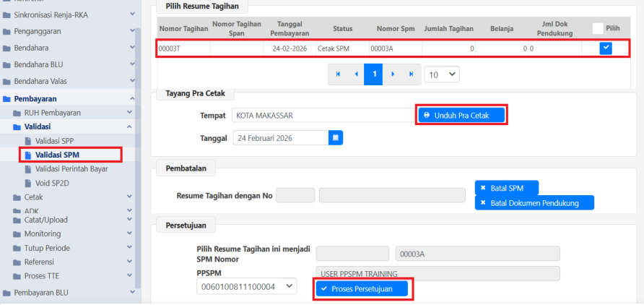Click the calendar icon beside Tanggal field
This screenshot has height=305, width=644.
336,137
